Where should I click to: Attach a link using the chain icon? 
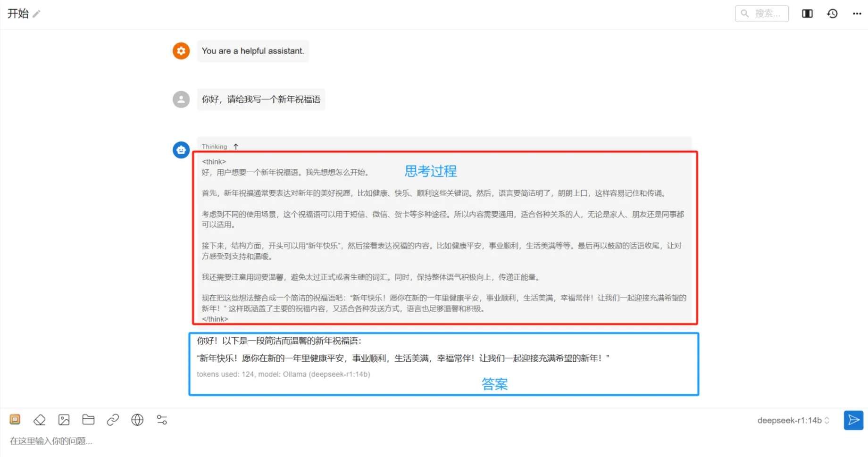(113, 420)
